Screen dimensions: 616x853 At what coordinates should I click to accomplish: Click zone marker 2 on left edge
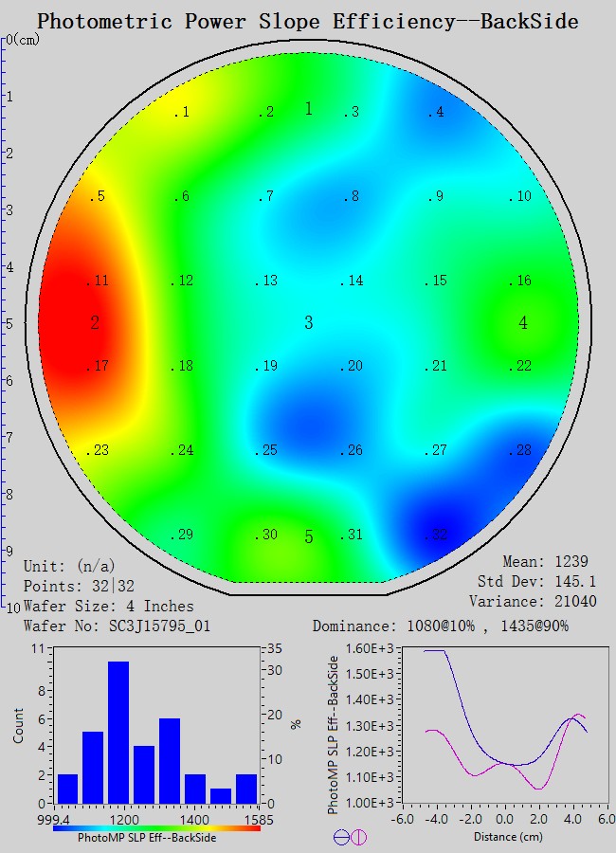coord(95,323)
